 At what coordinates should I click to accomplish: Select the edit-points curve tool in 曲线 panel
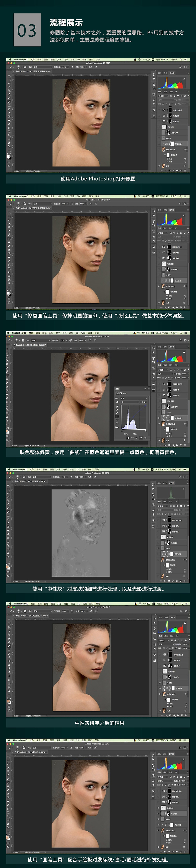pyautogui.click(x=117, y=417)
